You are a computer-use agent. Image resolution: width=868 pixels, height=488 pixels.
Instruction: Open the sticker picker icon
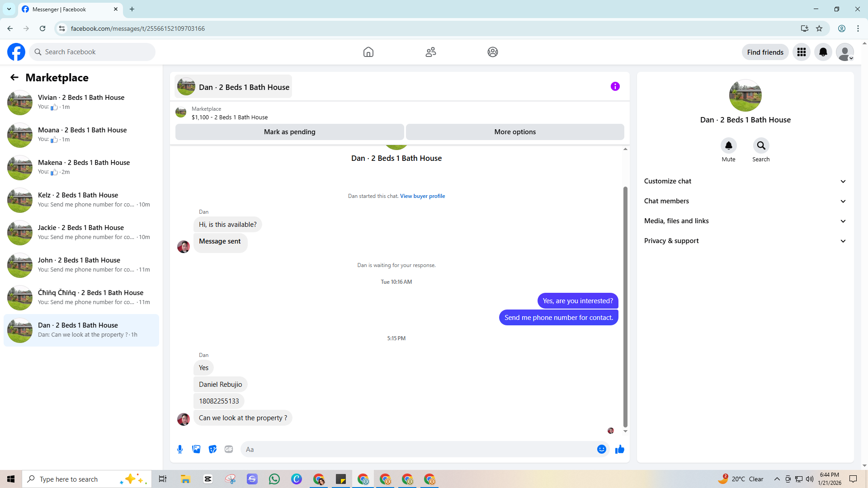(212, 449)
